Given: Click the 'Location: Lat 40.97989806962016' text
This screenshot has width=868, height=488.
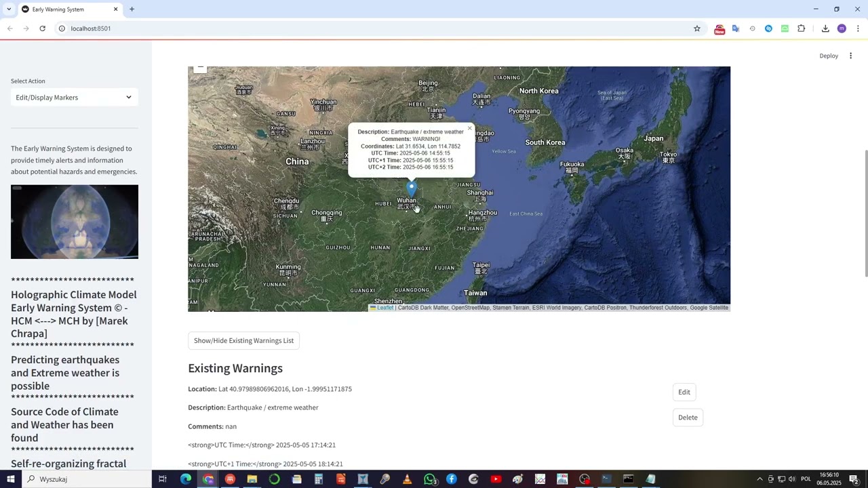Looking at the screenshot, I should 270,389.
